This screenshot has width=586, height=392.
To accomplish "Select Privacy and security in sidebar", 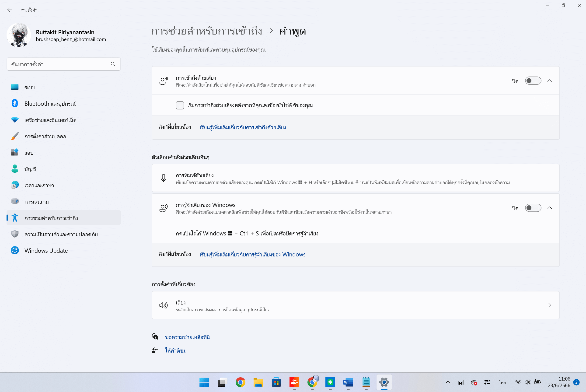I will [x=61, y=234].
